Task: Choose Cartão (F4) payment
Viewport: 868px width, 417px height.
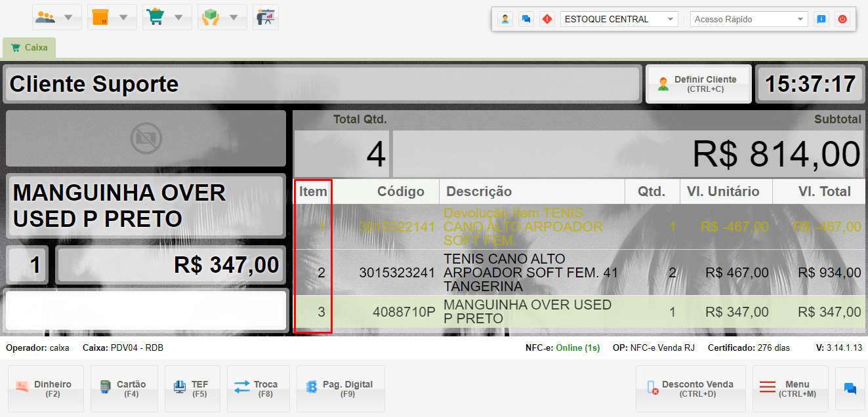Action: tap(123, 388)
